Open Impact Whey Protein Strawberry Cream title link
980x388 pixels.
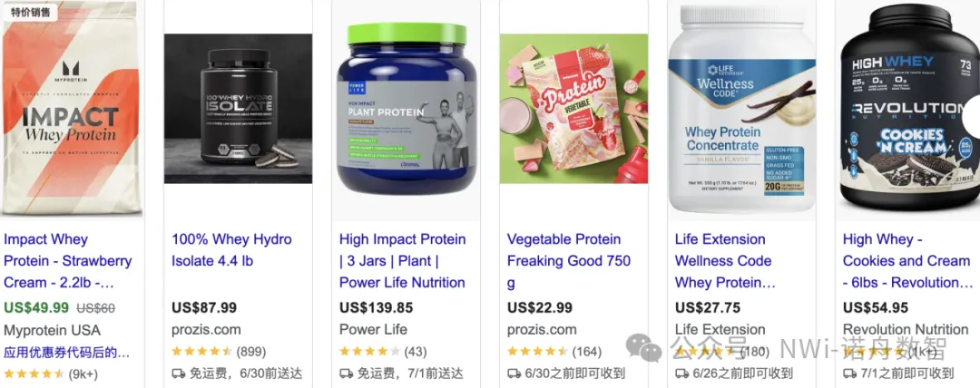[67, 260]
